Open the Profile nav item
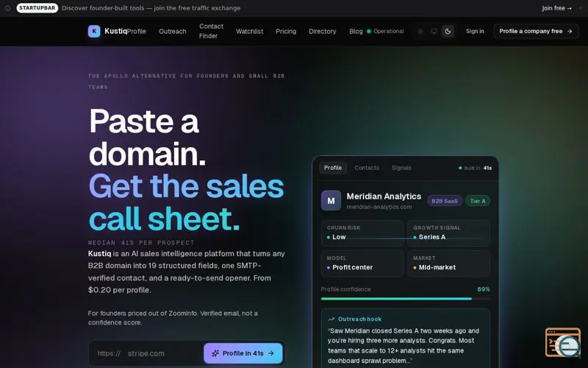 (x=137, y=32)
